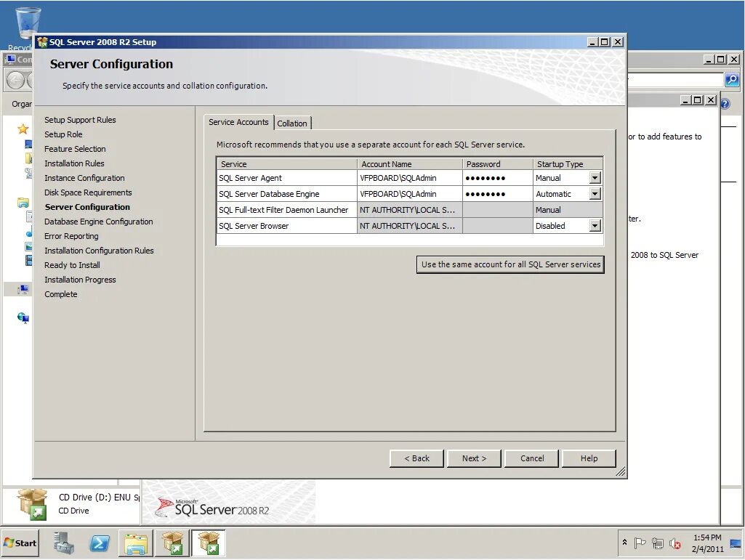745x560 pixels.
Task: Click the Instance Configuration step
Action: tap(84, 178)
